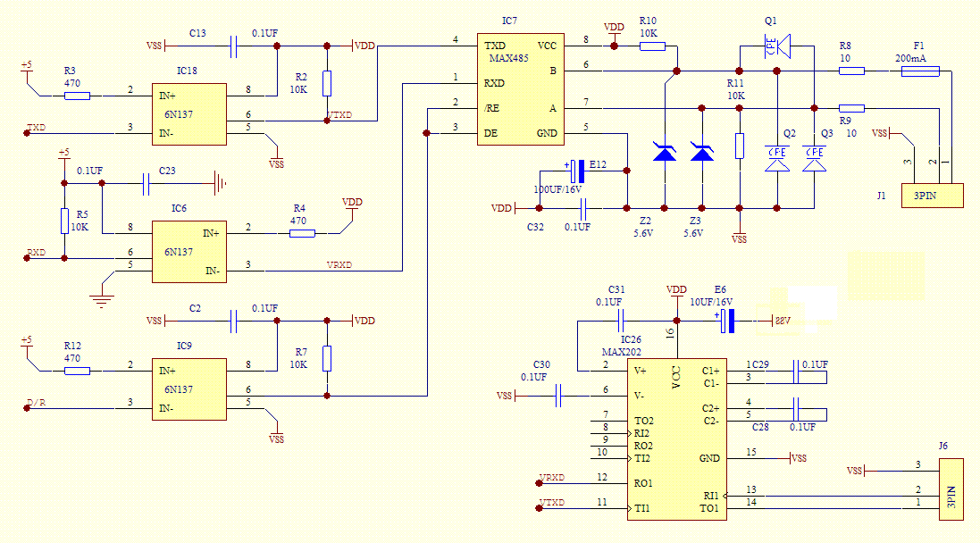Click the electrolytic capacitor E6

[728, 321]
